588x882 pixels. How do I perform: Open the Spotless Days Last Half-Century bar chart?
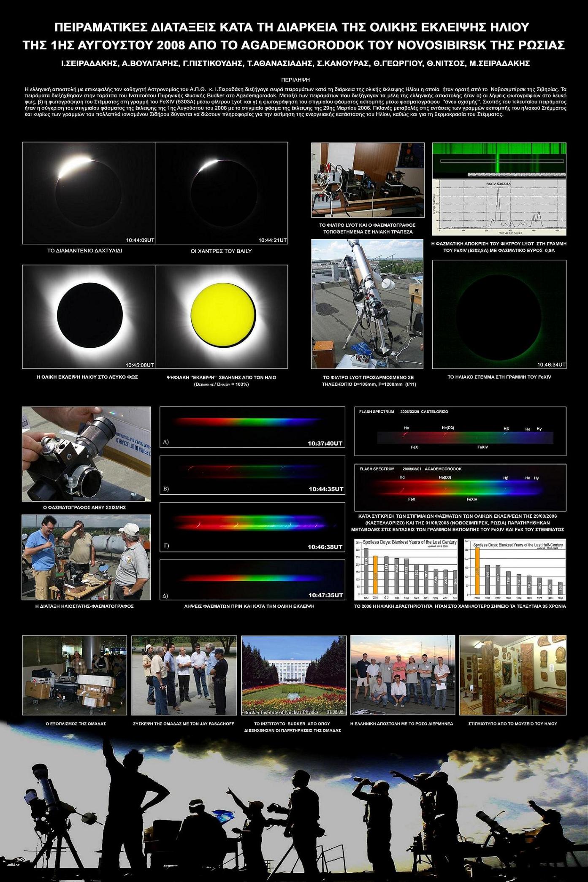(x=515, y=570)
